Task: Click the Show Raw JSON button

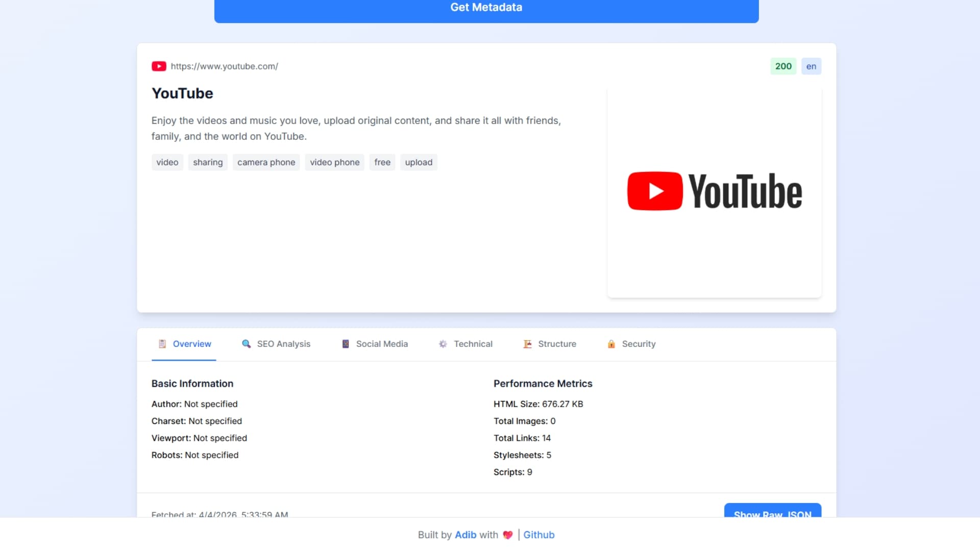Action: (773, 511)
